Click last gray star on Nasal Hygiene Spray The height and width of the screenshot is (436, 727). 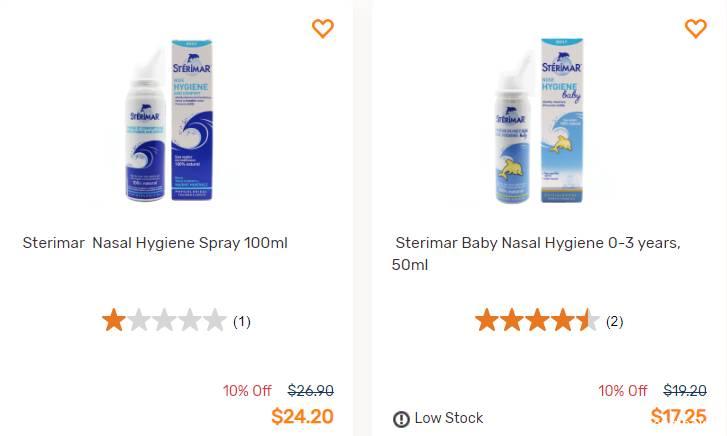pos(215,321)
